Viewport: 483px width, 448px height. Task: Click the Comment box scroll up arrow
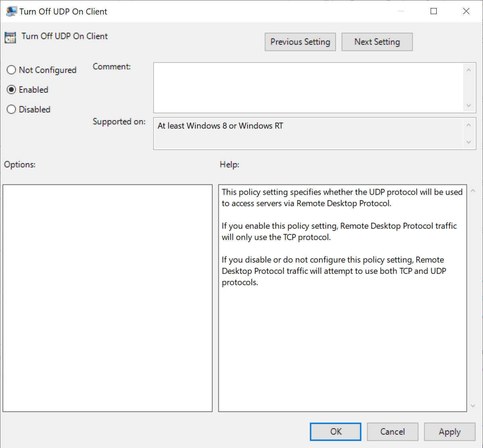(468, 70)
